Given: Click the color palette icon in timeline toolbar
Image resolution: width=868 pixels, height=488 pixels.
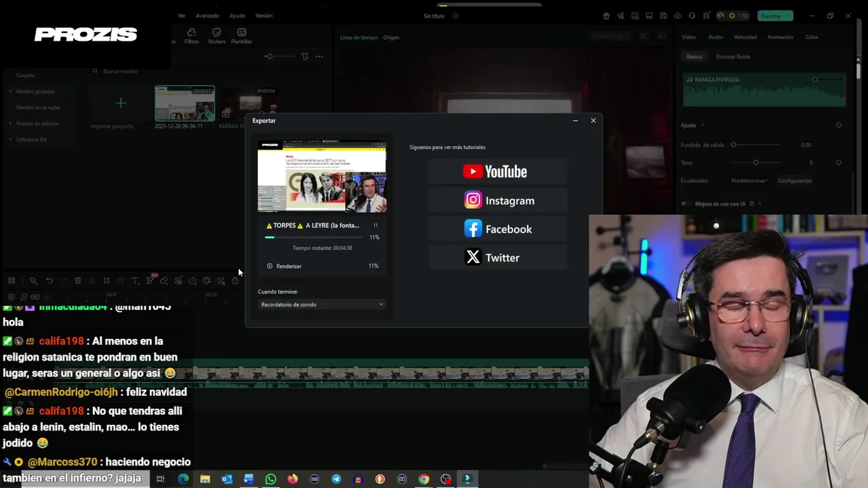Looking at the screenshot, I should click(x=207, y=281).
